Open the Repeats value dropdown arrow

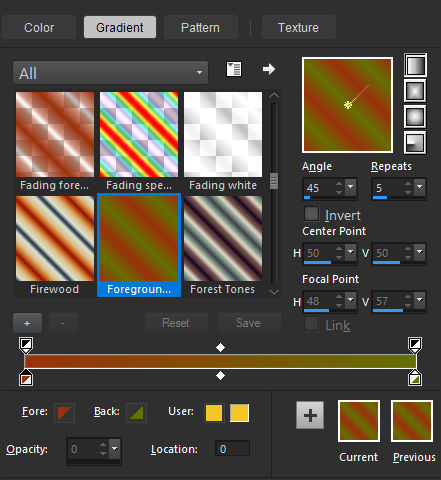(419, 187)
